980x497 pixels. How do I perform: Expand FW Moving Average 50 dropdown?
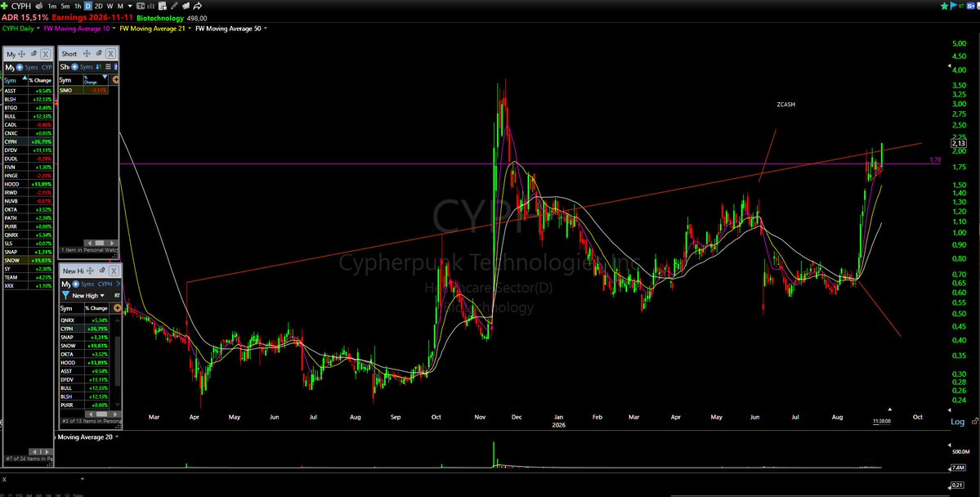point(265,28)
